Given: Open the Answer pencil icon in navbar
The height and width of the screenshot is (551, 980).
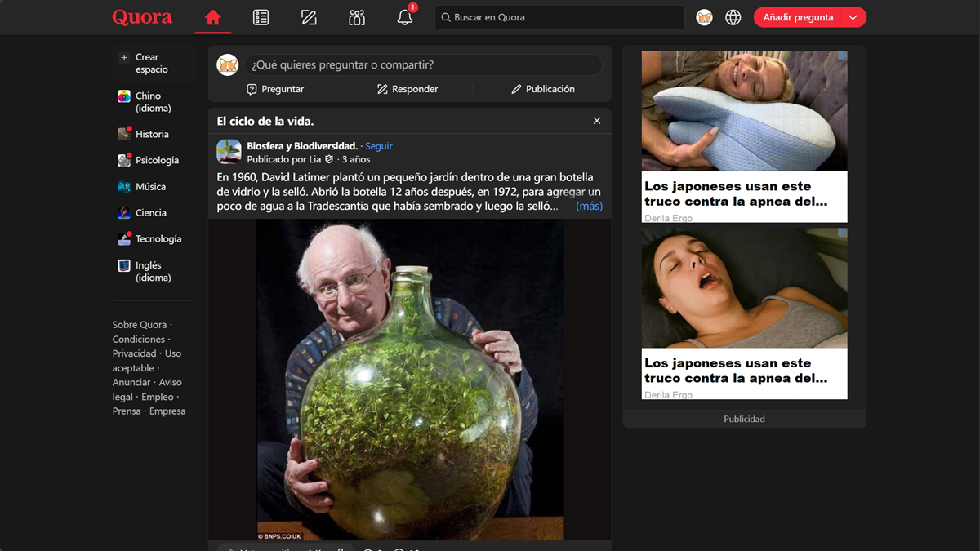Looking at the screenshot, I should click(309, 17).
